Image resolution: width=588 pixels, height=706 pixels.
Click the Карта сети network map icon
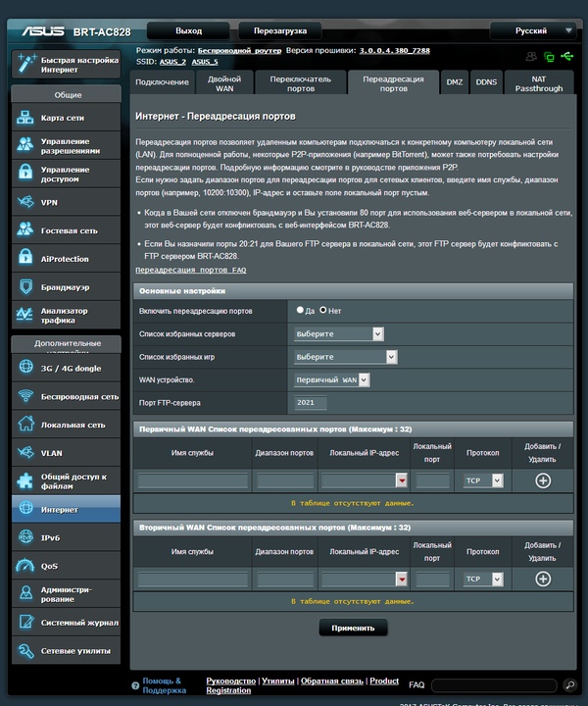(25, 118)
